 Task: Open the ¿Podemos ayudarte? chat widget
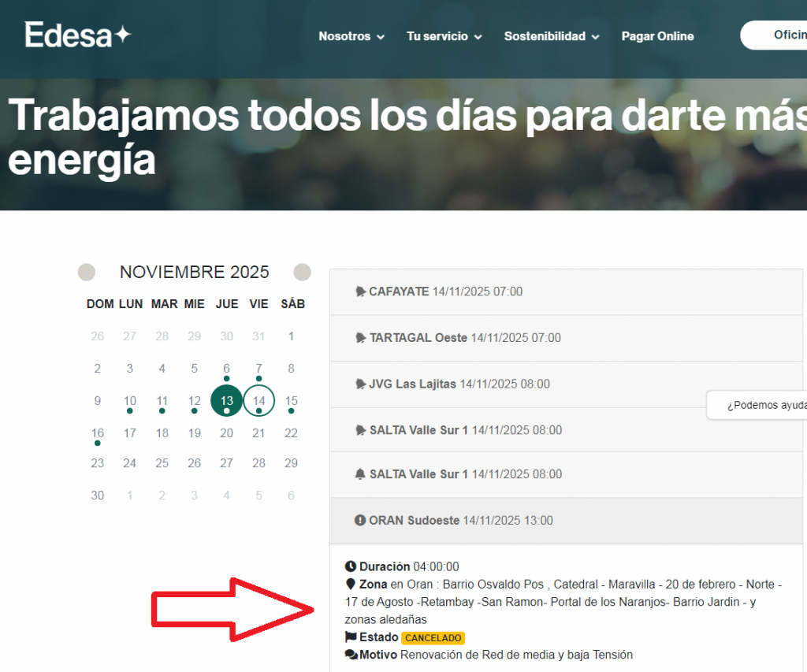pos(757,405)
